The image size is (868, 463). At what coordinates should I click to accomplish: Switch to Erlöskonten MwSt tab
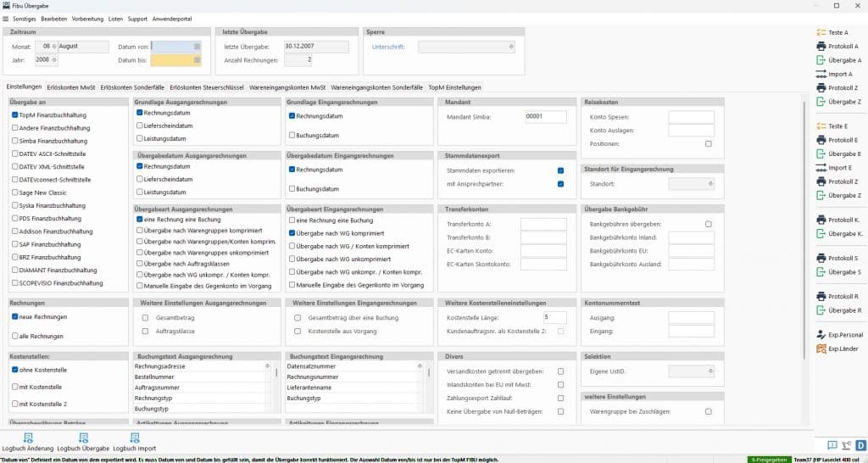click(72, 87)
